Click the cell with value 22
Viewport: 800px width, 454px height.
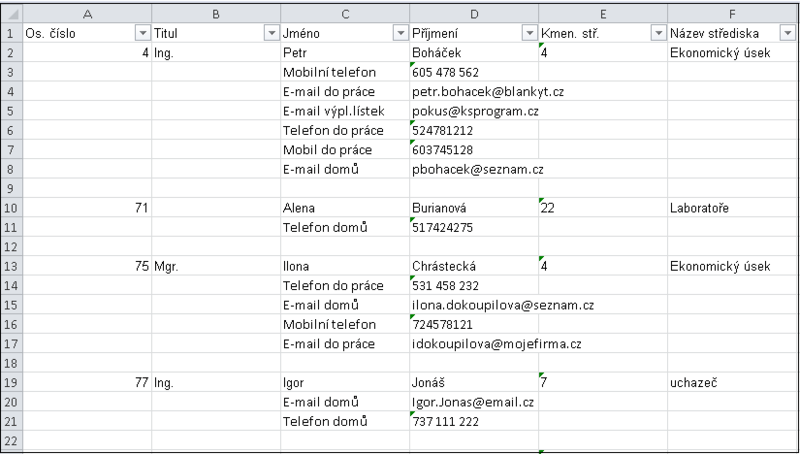click(603, 208)
